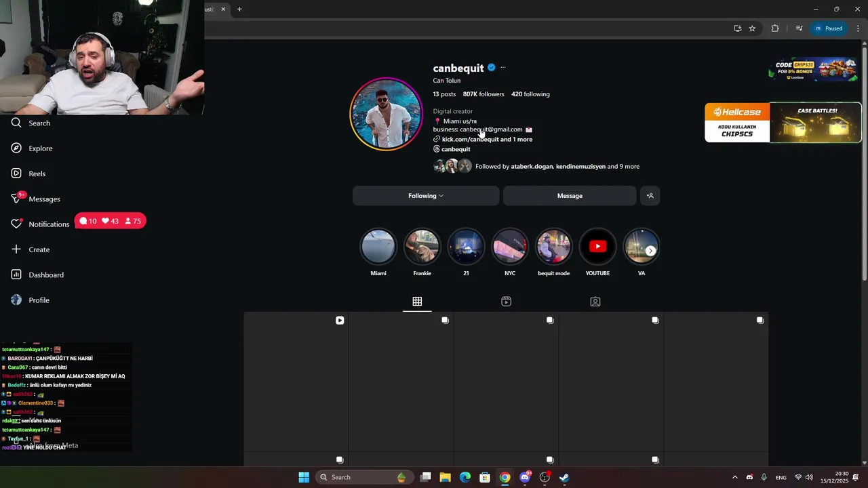
Task: Open Microsoft Store from taskbar
Action: (485, 477)
